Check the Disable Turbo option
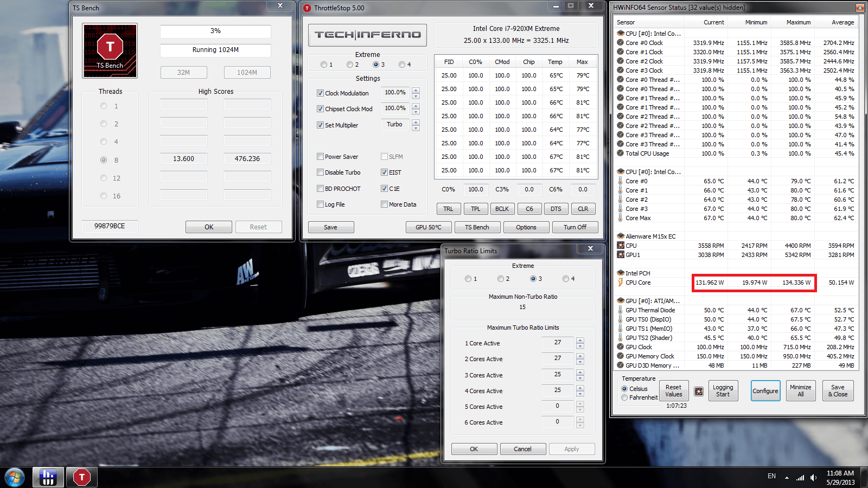Image resolution: width=868 pixels, height=488 pixels. pos(321,172)
